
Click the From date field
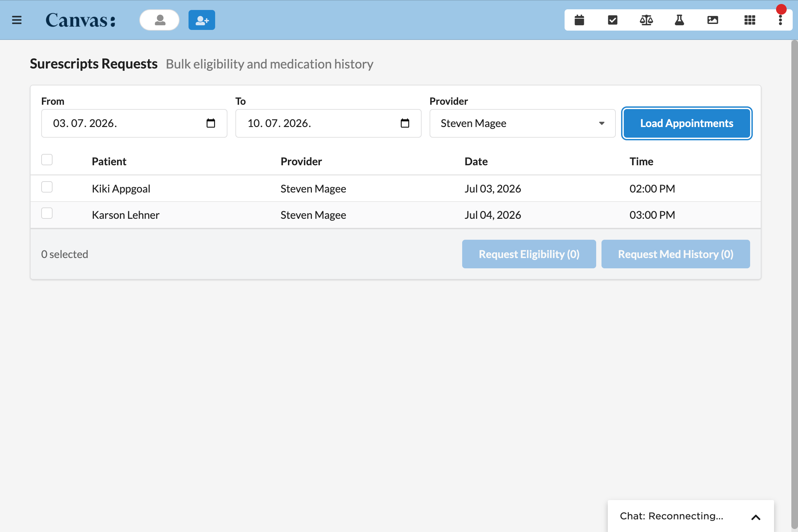[x=134, y=123]
